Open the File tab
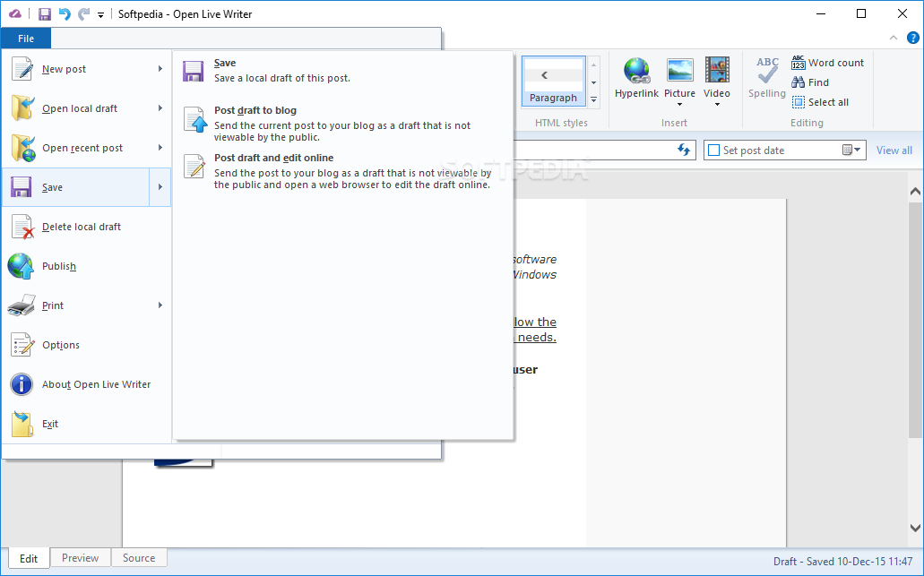924x576 pixels. tap(26, 39)
